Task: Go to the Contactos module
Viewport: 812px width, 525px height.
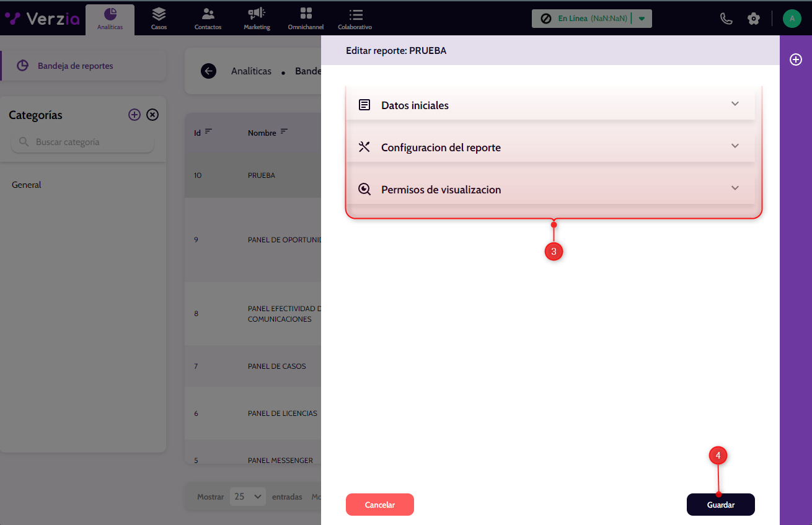Action: 208,19
